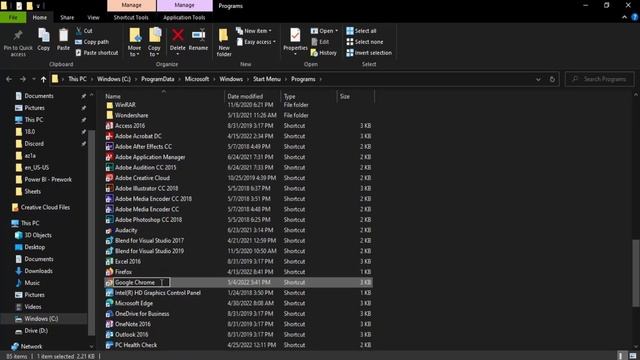
Task: Open Creative Cloud Files in sidebar
Action: [45, 207]
